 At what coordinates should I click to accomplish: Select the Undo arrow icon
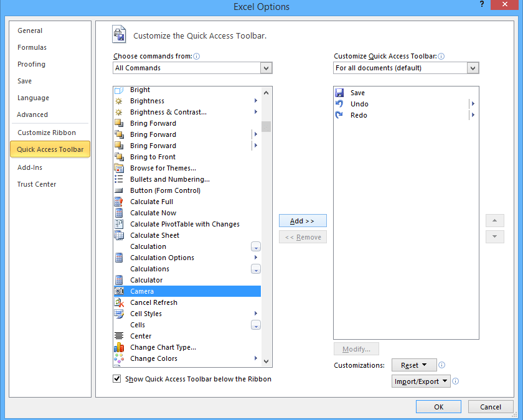(x=339, y=104)
